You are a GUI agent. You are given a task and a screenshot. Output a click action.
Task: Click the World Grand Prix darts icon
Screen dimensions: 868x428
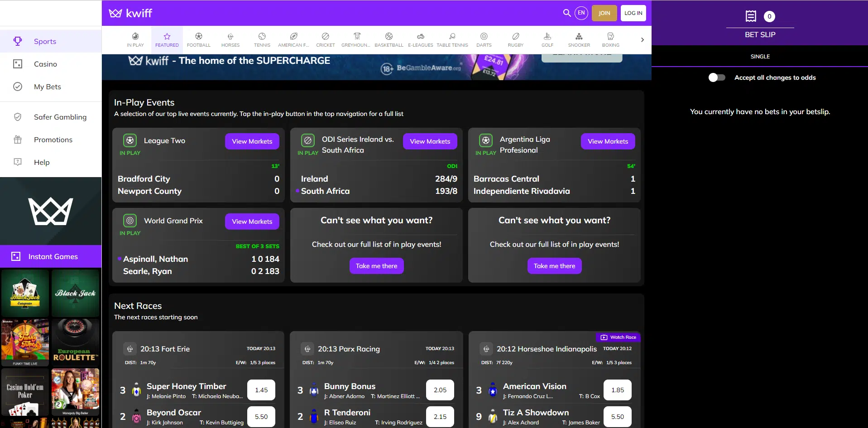tap(130, 221)
